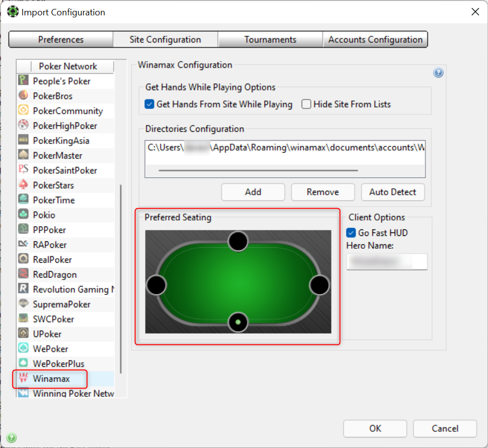Click the PokerTime network icon
This screenshot has width=488, height=448.
[23, 199]
